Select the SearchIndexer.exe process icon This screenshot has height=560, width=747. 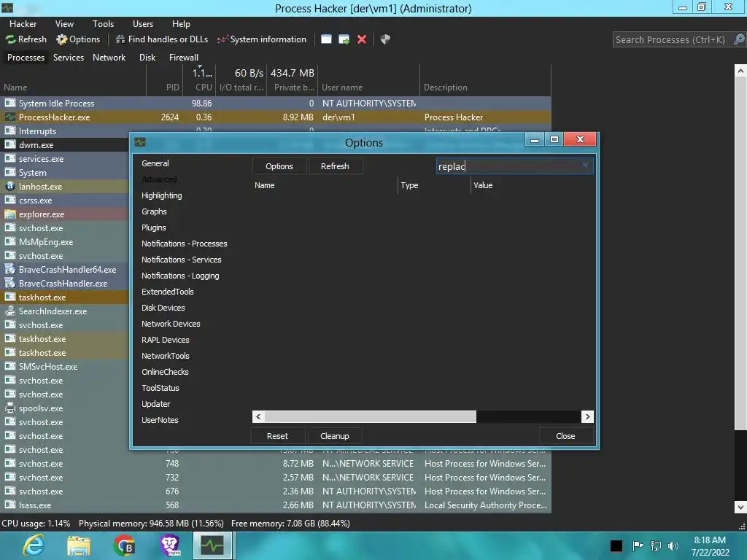coord(10,311)
